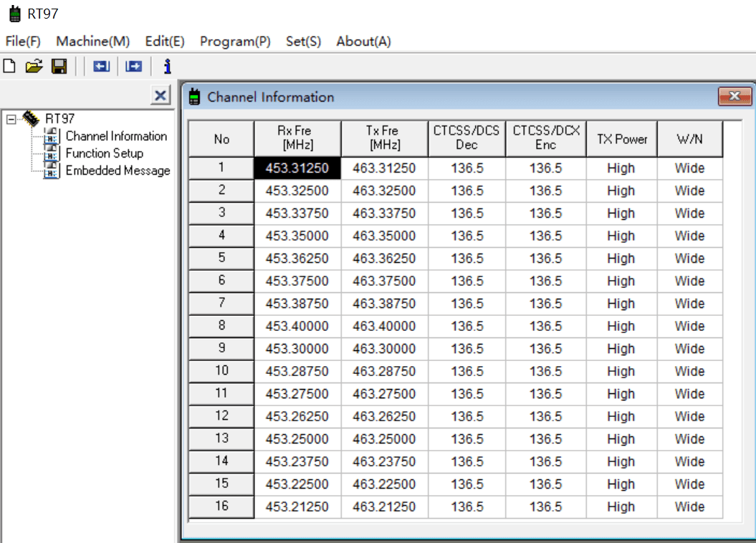
Task: Click the Open folder toolbar icon
Action: pyautogui.click(x=34, y=67)
